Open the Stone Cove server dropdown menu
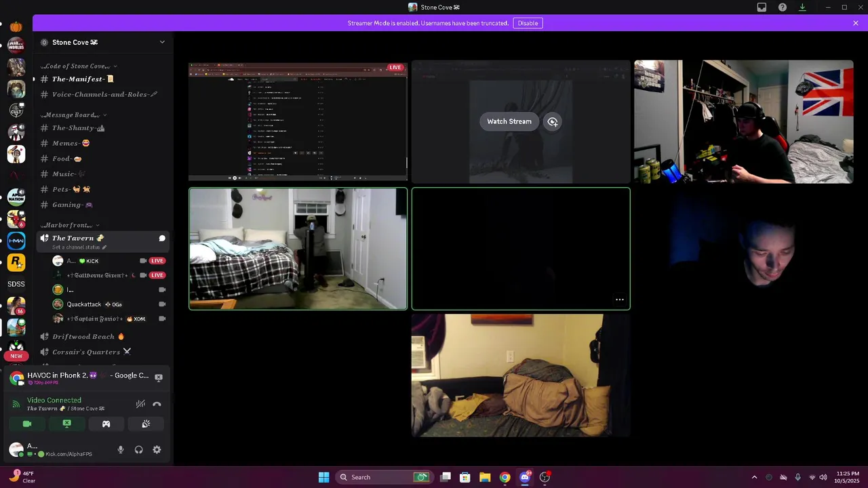 tap(162, 42)
